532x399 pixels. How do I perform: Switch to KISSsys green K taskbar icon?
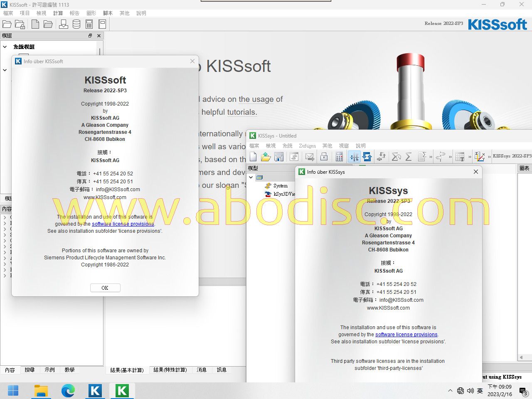pos(122,391)
